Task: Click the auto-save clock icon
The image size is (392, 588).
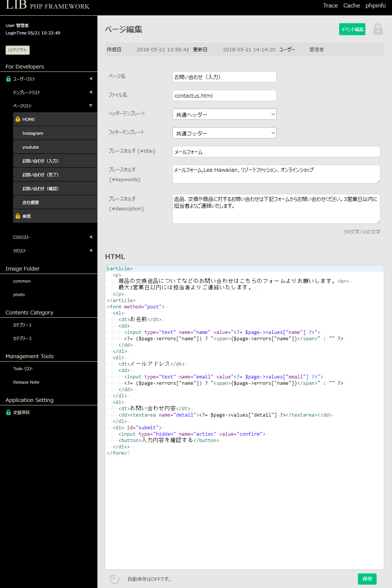Action: (114, 579)
